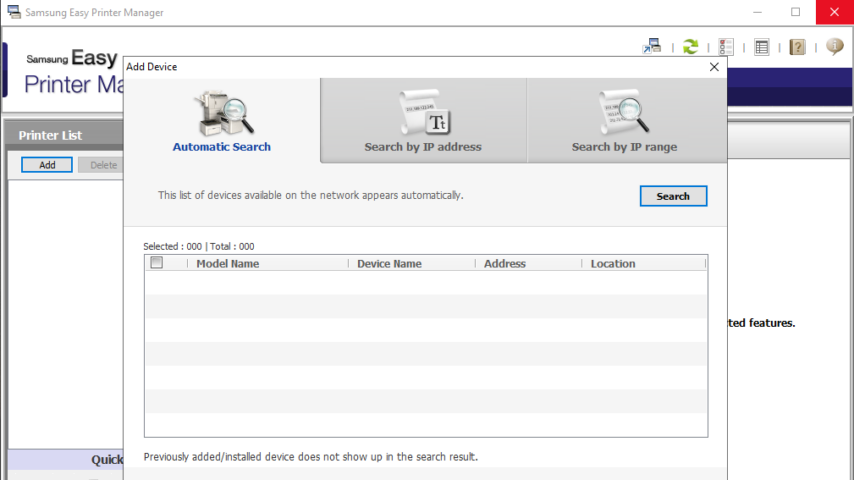Start the device Search button
The image size is (854, 480).
[x=673, y=196]
